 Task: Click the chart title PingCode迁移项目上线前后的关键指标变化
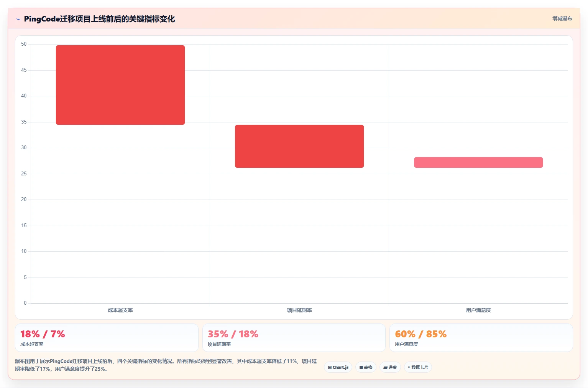tap(99, 19)
